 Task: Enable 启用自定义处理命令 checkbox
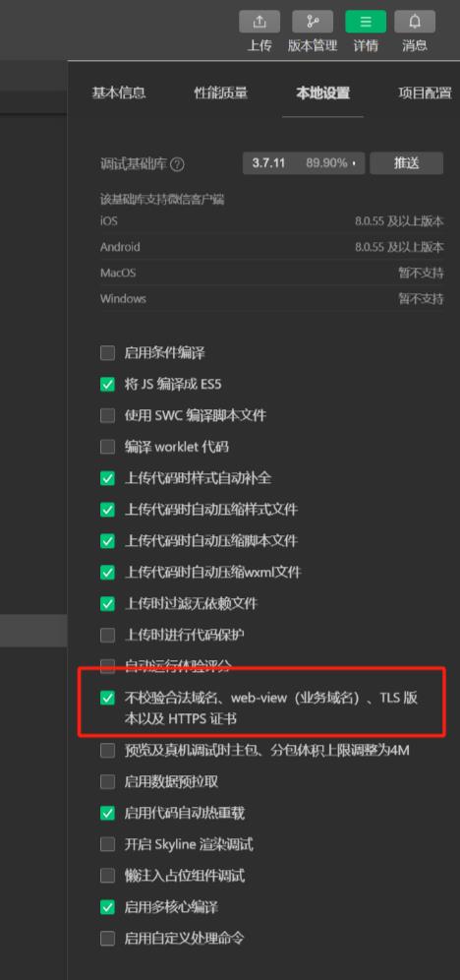coord(108,938)
